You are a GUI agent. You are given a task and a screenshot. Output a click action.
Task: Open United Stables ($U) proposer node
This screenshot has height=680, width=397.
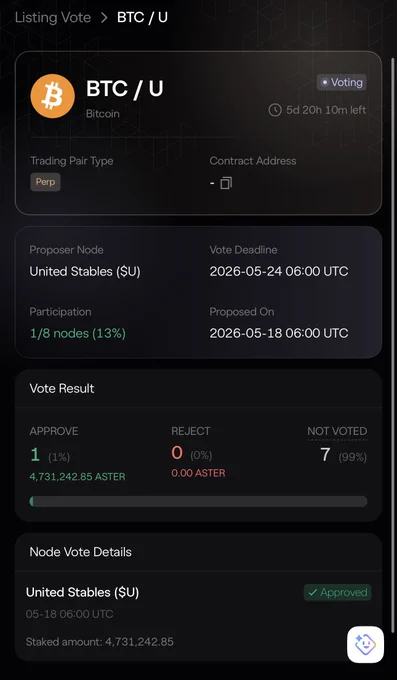[85, 271]
